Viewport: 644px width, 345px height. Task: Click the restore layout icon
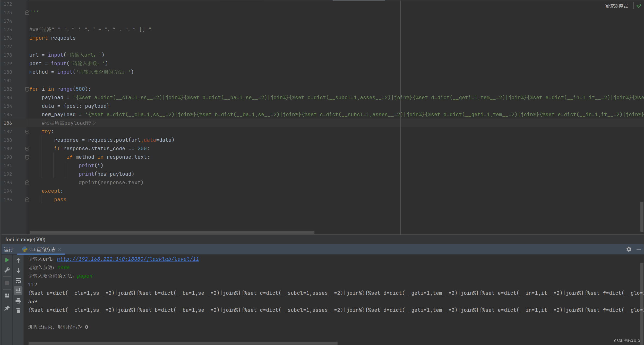pos(7,295)
